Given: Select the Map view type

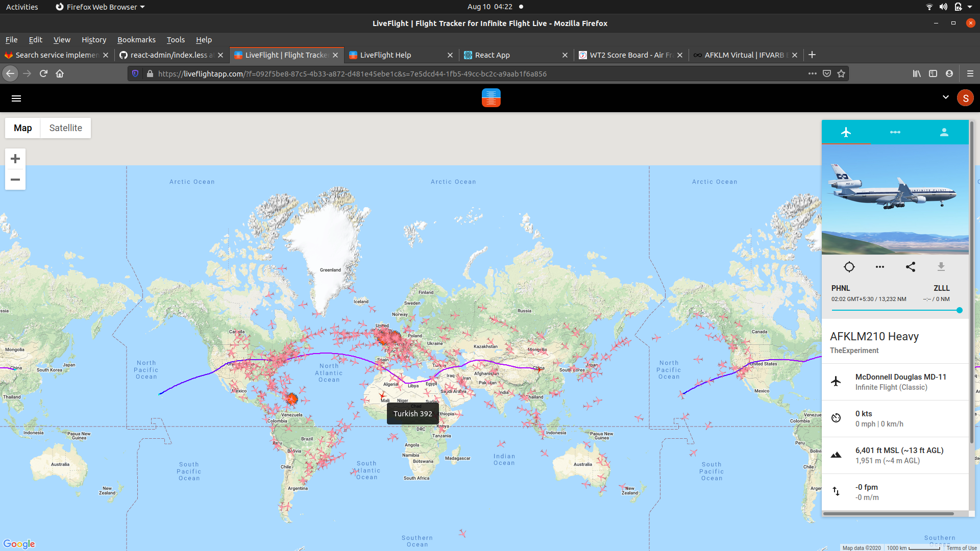Looking at the screenshot, I should click(23, 128).
